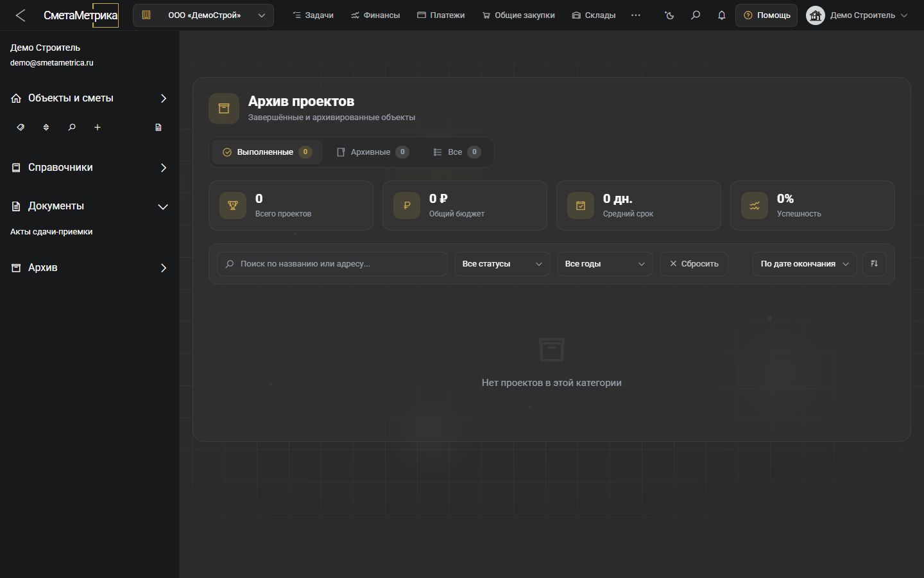Focus the Поиск по названию или адресу field

point(332,264)
